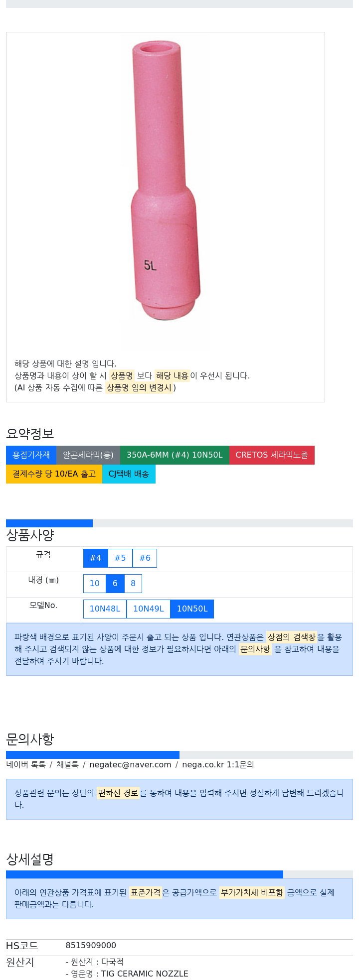The image size is (359, 980).
Task: Select the 용접기자재 blue tag
Action: click(31, 455)
